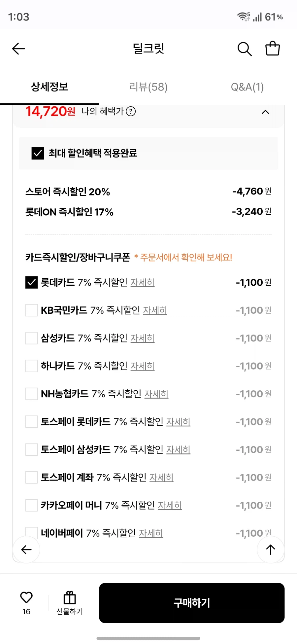Check the KB국민카드 discount checkbox
Image resolution: width=297 pixels, height=644 pixels.
coord(31,310)
